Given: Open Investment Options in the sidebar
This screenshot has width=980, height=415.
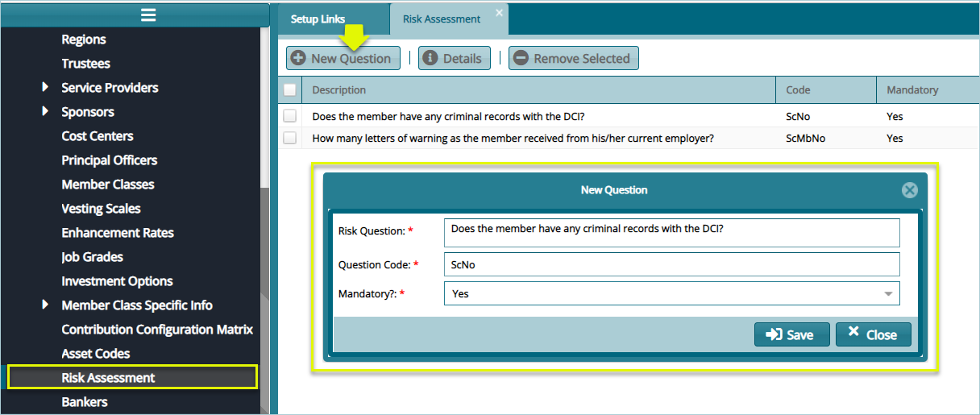Looking at the screenshot, I should pyautogui.click(x=117, y=281).
